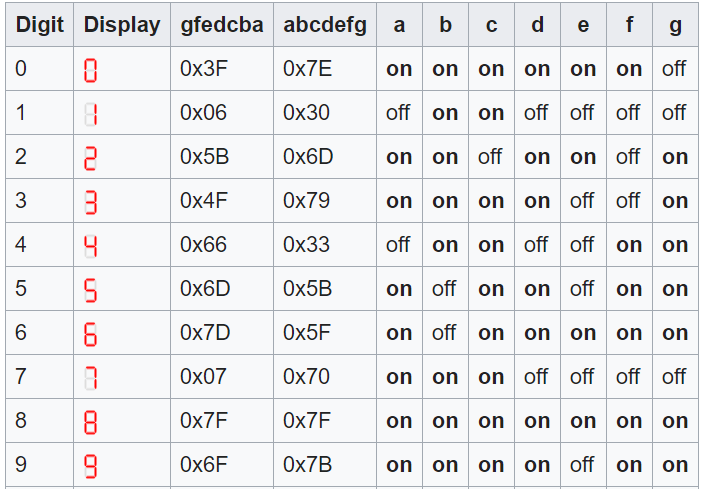This screenshot has width=704, height=489.
Task: Select the 0x4F hex code for digit 3
Action: 204,201
